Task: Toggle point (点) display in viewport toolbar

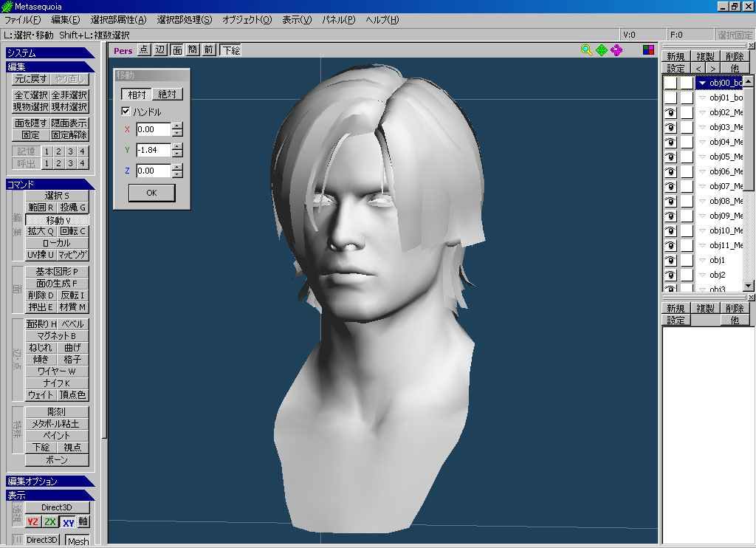Action: (x=143, y=50)
